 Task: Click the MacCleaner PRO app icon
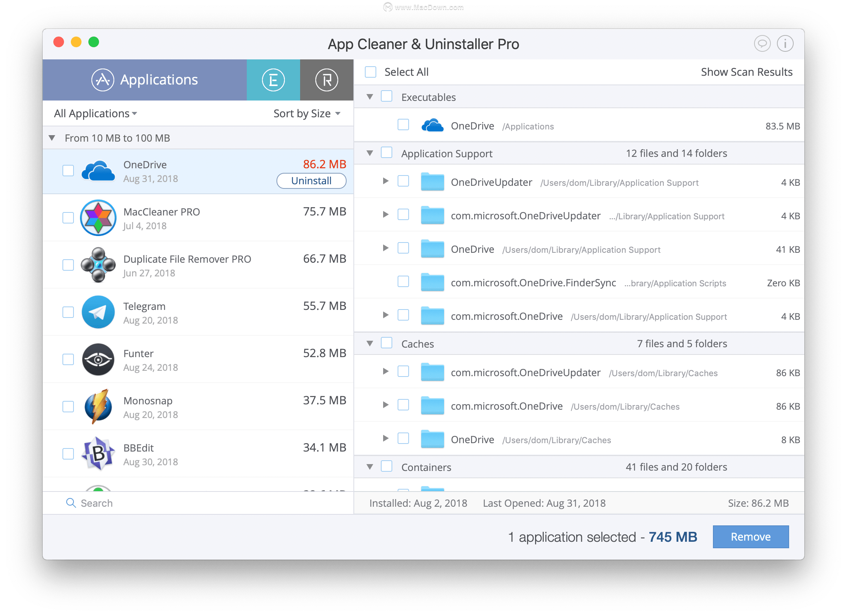pyautogui.click(x=98, y=218)
